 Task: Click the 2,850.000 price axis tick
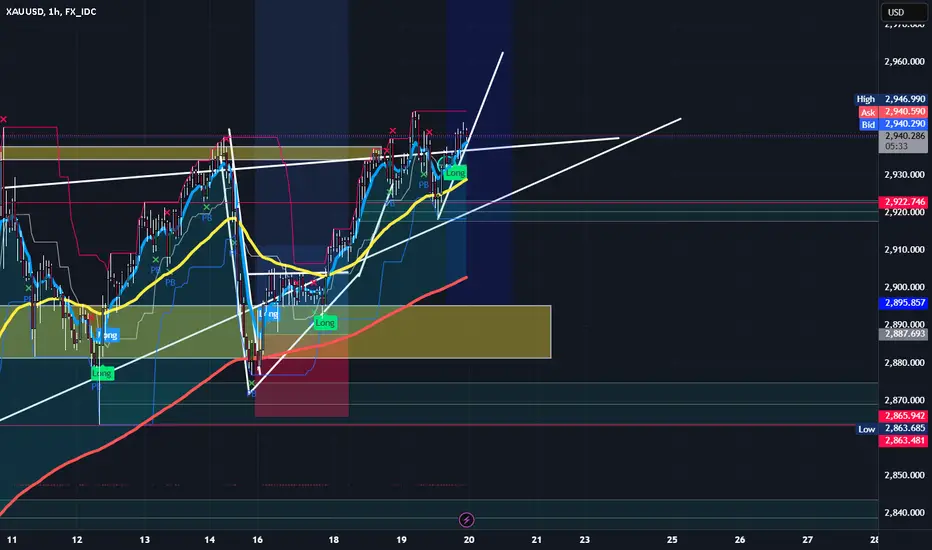[904, 475]
